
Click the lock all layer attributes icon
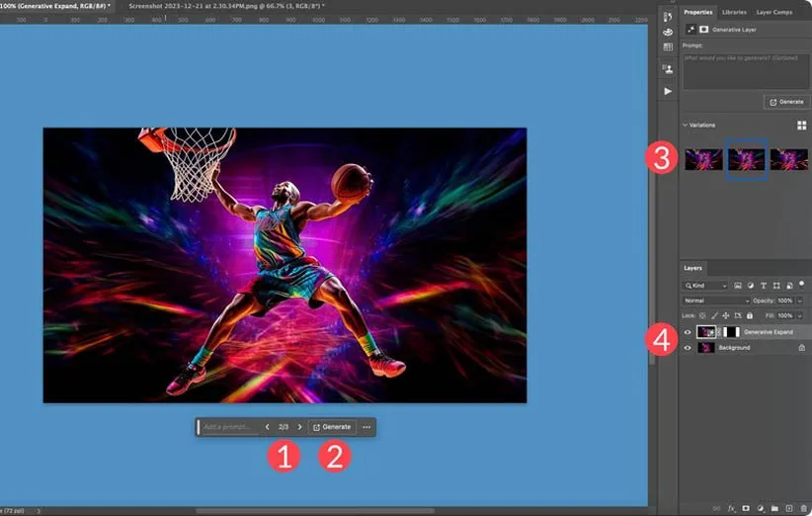coord(750,314)
